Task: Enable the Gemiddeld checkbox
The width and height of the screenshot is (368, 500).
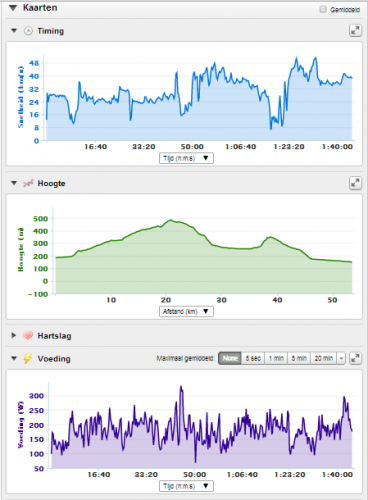Action: coord(323,9)
